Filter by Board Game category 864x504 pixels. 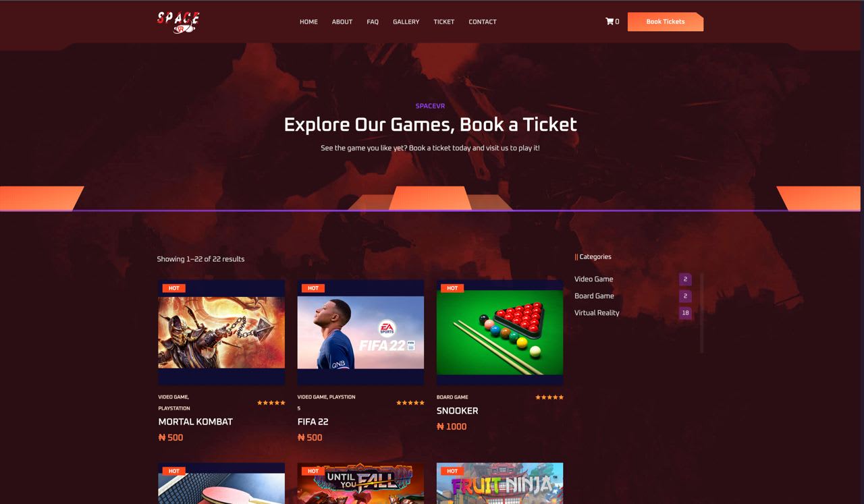tap(594, 296)
